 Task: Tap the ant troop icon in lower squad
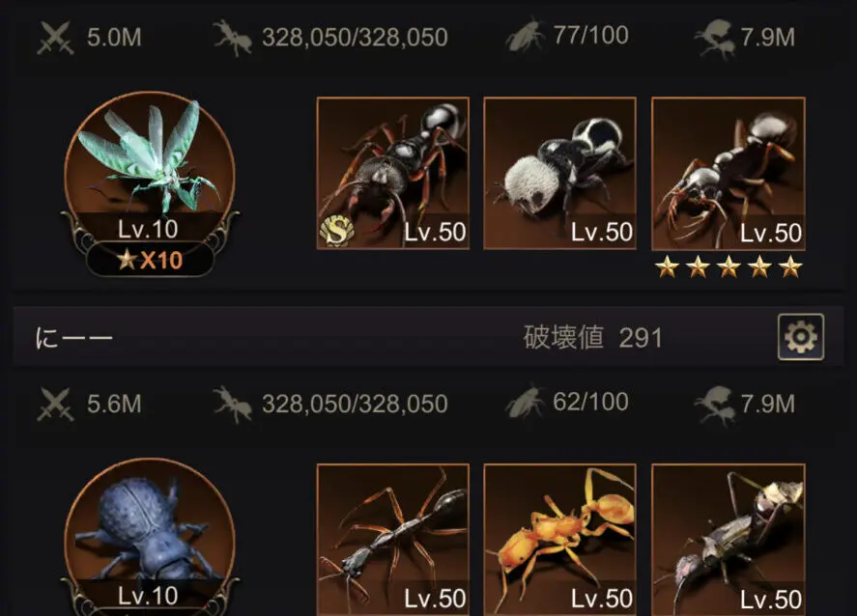(x=232, y=405)
